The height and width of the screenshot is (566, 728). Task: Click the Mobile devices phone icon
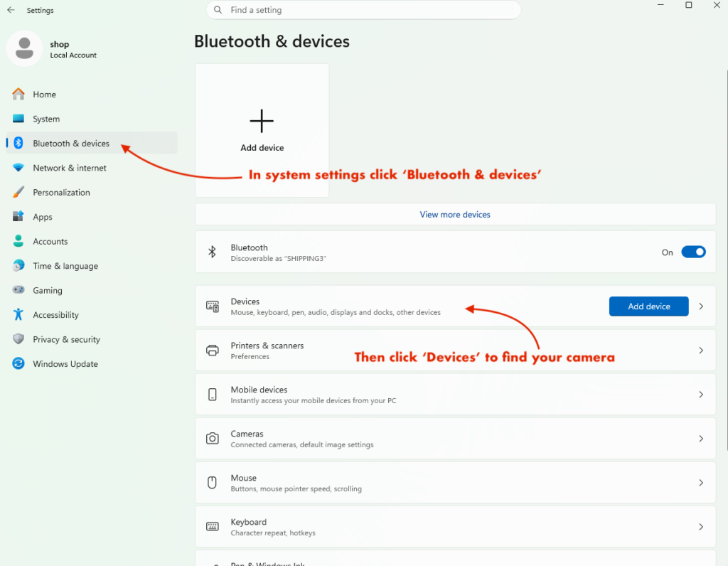point(212,395)
